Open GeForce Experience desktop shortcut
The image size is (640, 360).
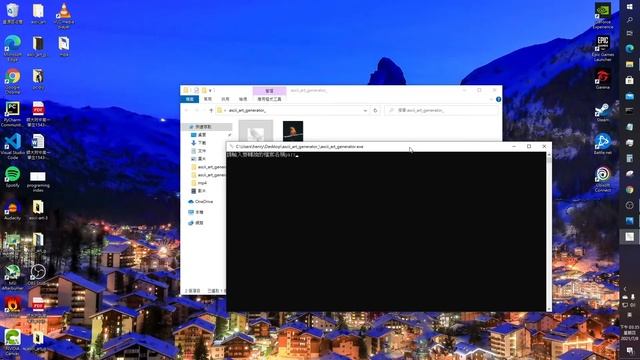tap(602, 16)
